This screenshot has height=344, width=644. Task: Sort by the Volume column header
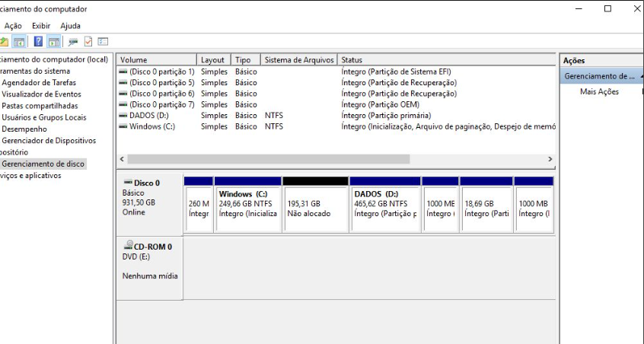pyautogui.click(x=157, y=60)
